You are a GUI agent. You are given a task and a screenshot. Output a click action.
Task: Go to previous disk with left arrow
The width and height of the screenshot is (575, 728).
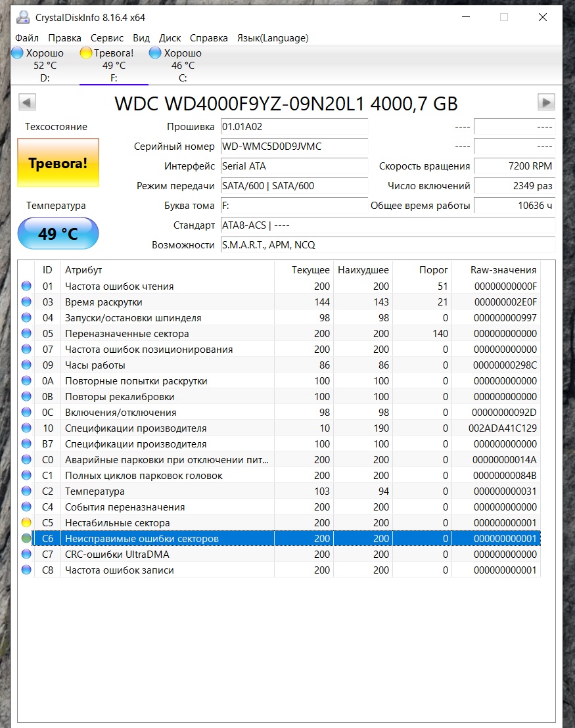27,102
